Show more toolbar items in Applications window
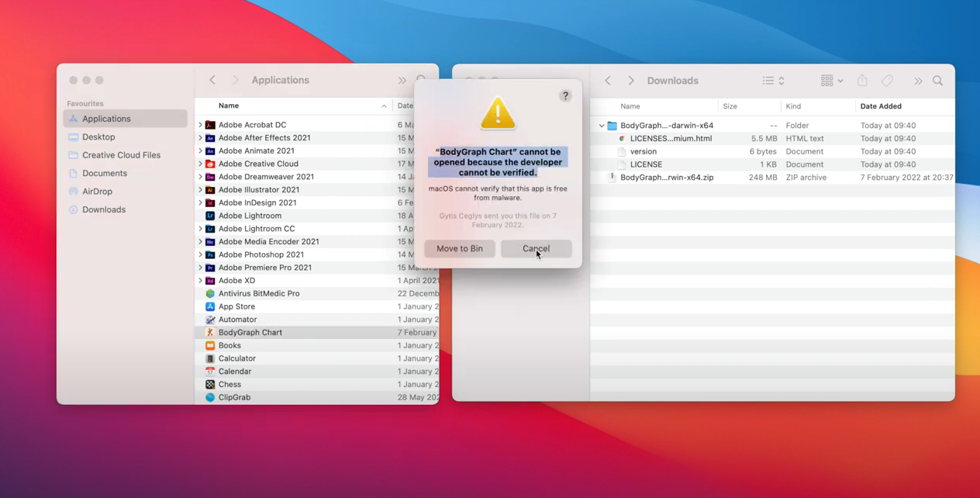Image resolution: width=980 pixels, height=498 pixels. 402,81
